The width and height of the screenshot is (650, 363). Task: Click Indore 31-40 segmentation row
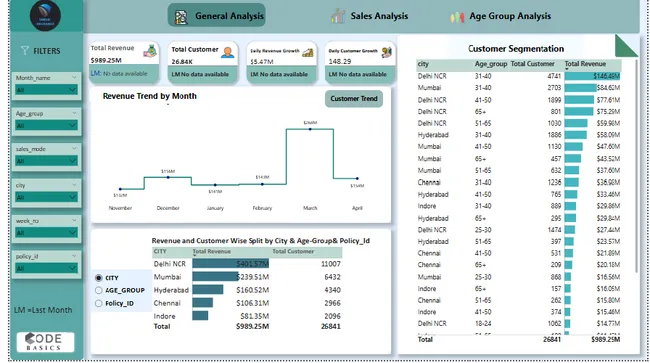(519, 206)
